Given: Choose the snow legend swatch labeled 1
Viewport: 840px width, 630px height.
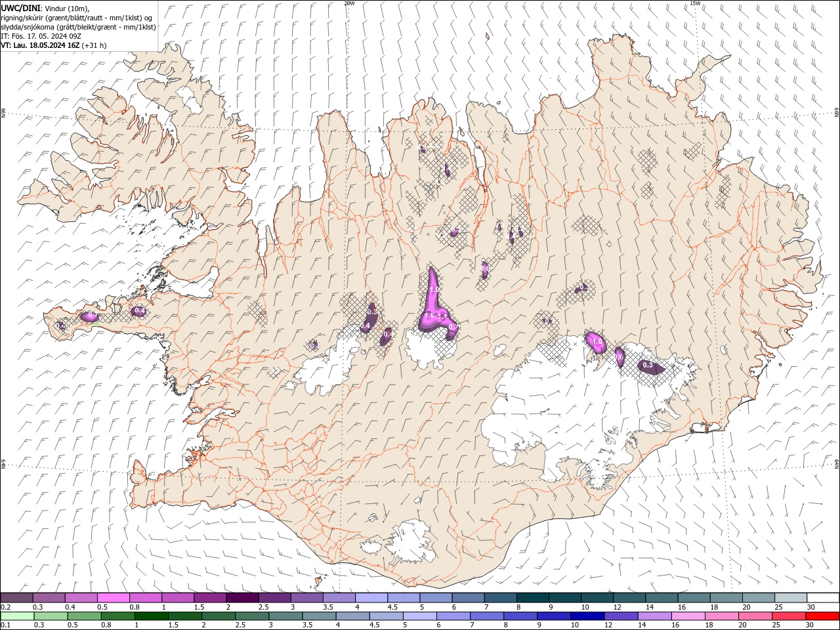Looking at the screenshot, I should (177, 598).
